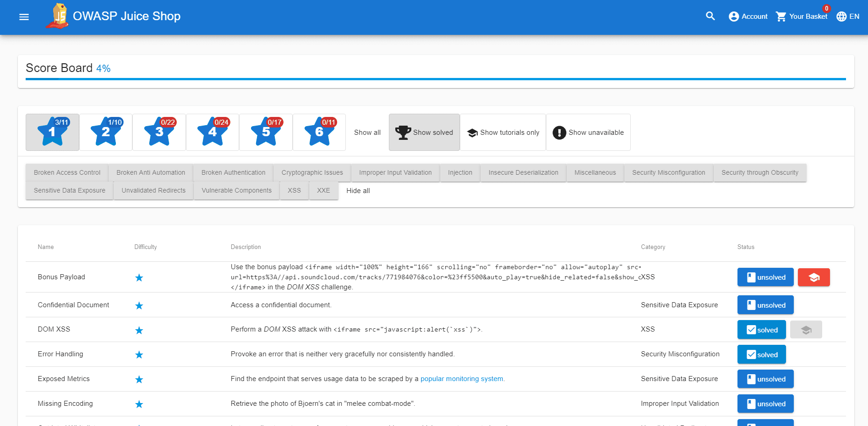Screen dimensions: 868x426
Task: Click the Status column header
Action: tap(746, 247)
